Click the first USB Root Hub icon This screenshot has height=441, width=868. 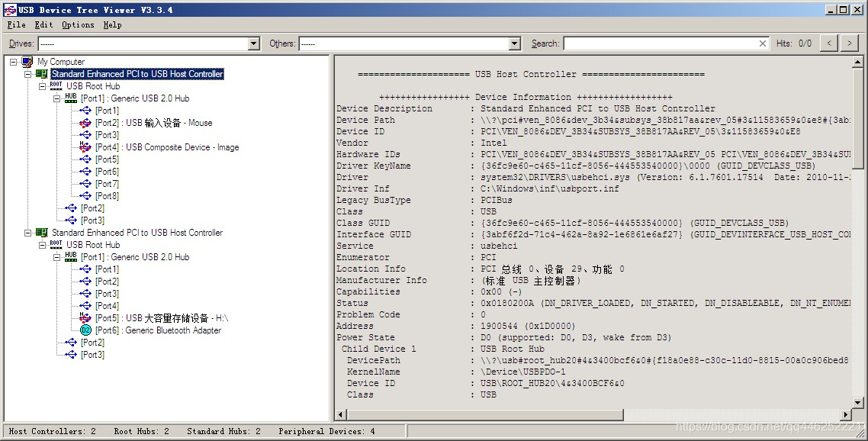(x=56, y=86)
